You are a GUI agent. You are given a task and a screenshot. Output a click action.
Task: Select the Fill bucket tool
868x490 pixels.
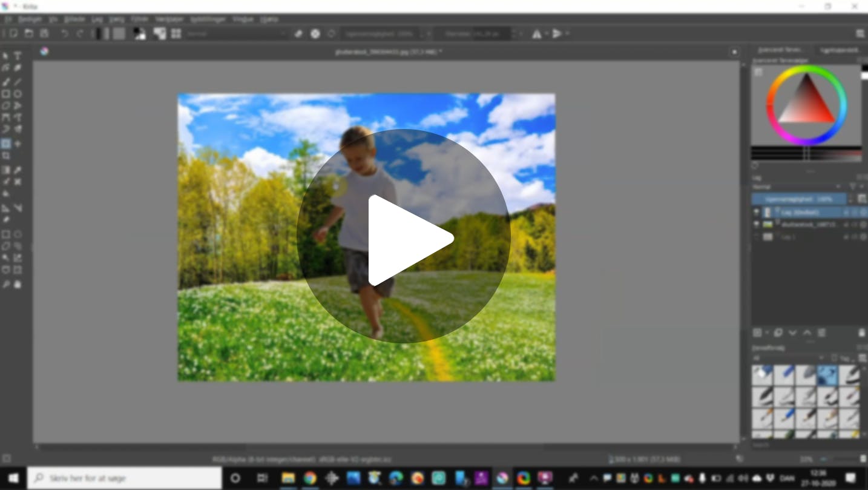[x=6, y=194]
